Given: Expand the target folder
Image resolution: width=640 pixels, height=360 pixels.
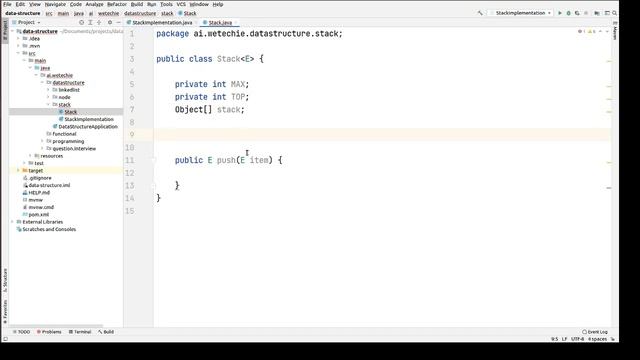Looking at the screenshot, I should (x=18, y=171).
